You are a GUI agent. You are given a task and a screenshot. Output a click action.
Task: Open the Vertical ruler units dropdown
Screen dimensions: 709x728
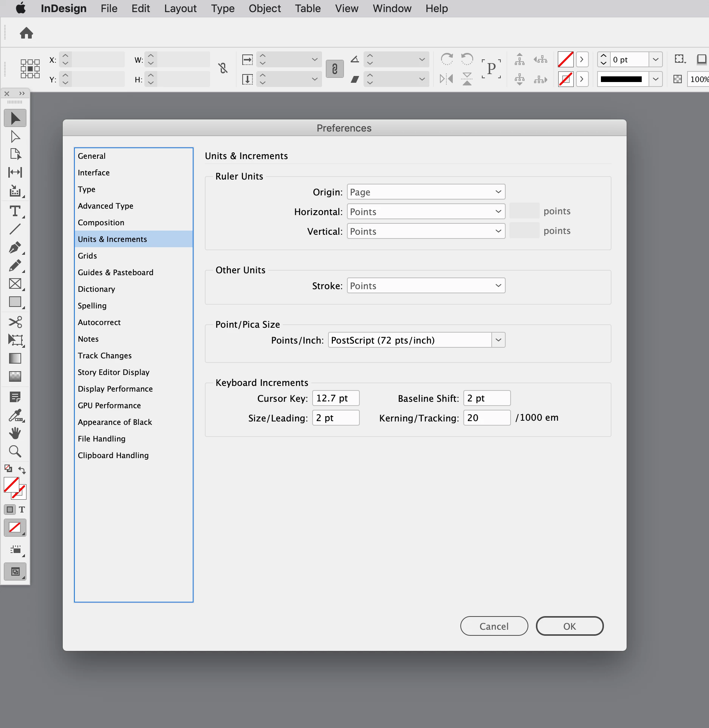426,231
